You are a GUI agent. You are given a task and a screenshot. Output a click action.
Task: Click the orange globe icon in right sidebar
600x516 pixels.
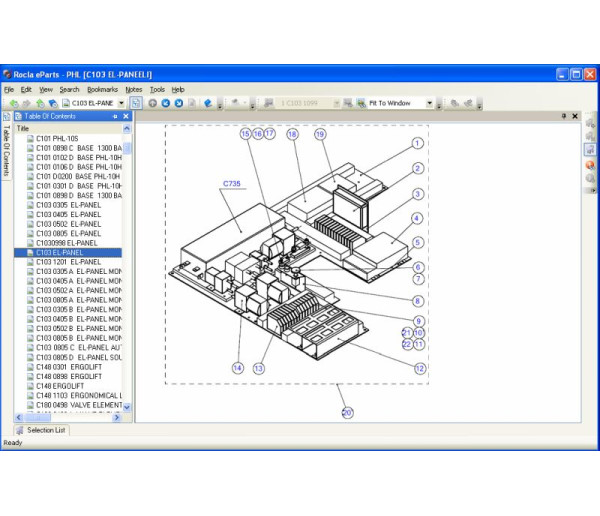590,164
